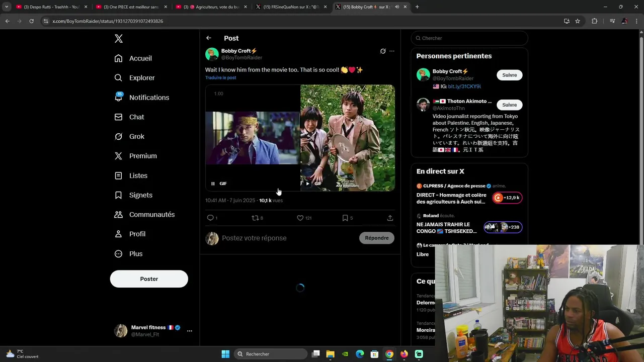This screenshot has width=644, height=362.
Task: Open Listes in sidebar
Action: (x=131, y=175)
